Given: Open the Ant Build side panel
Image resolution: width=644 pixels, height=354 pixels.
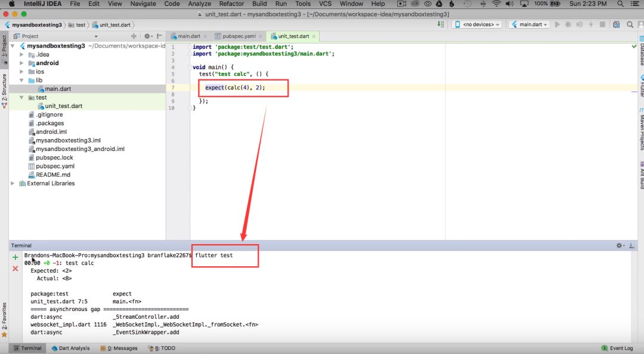Looking at the screenshot, I should click(641, 176).
